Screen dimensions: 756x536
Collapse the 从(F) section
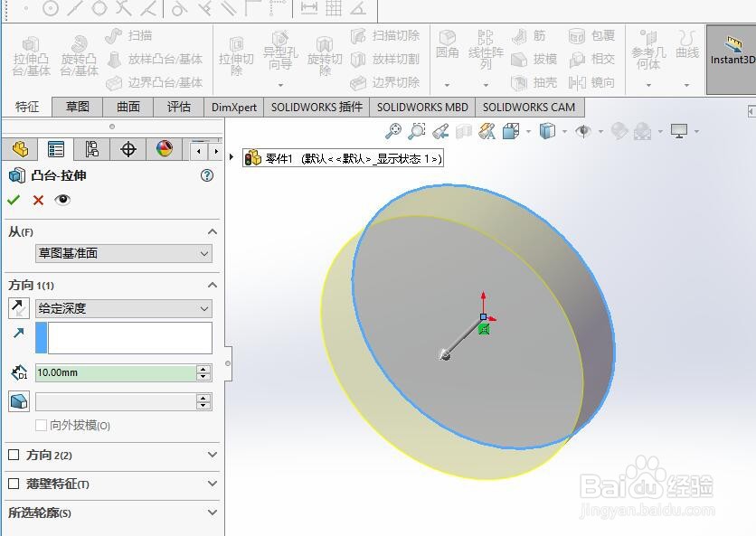point(213,232)
